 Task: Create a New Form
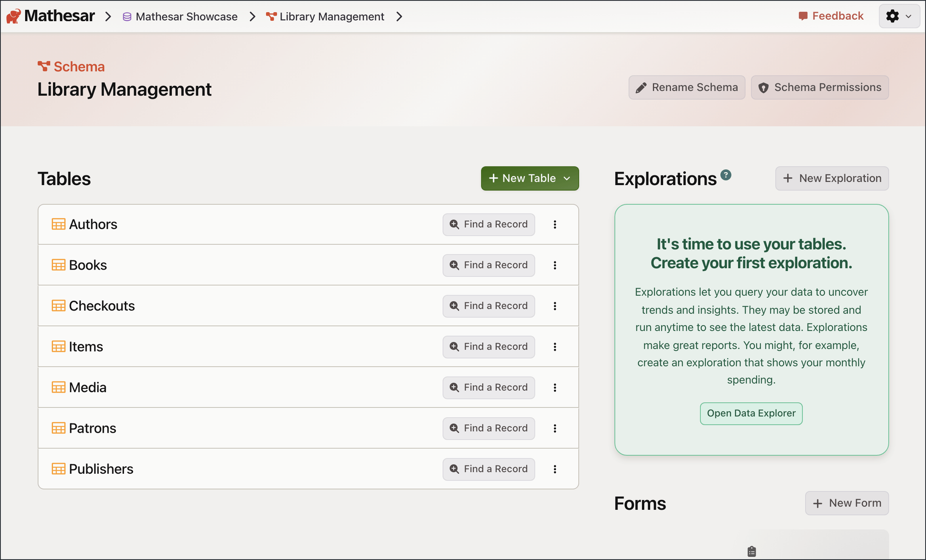(x=847, y=503)
